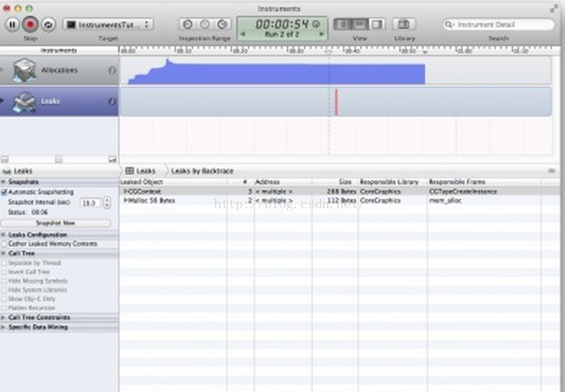
Task: Go to next run arrow
Action: 321,35
